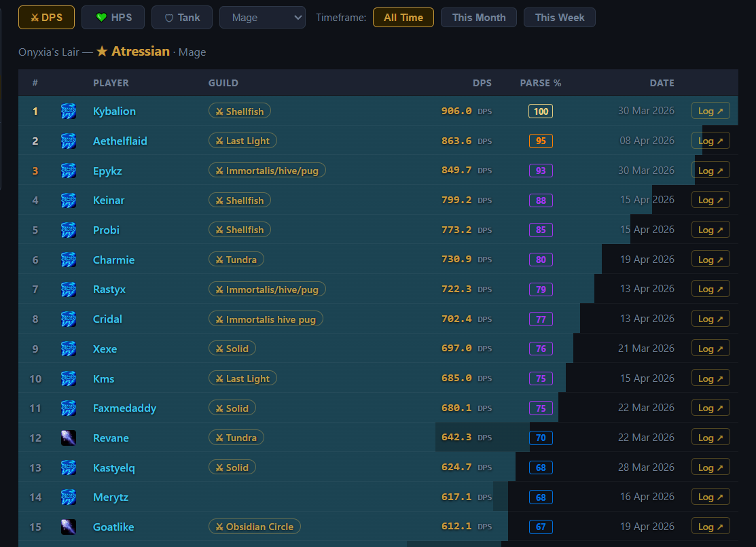Open the log for Faxmedaddy

click(710, 408)
